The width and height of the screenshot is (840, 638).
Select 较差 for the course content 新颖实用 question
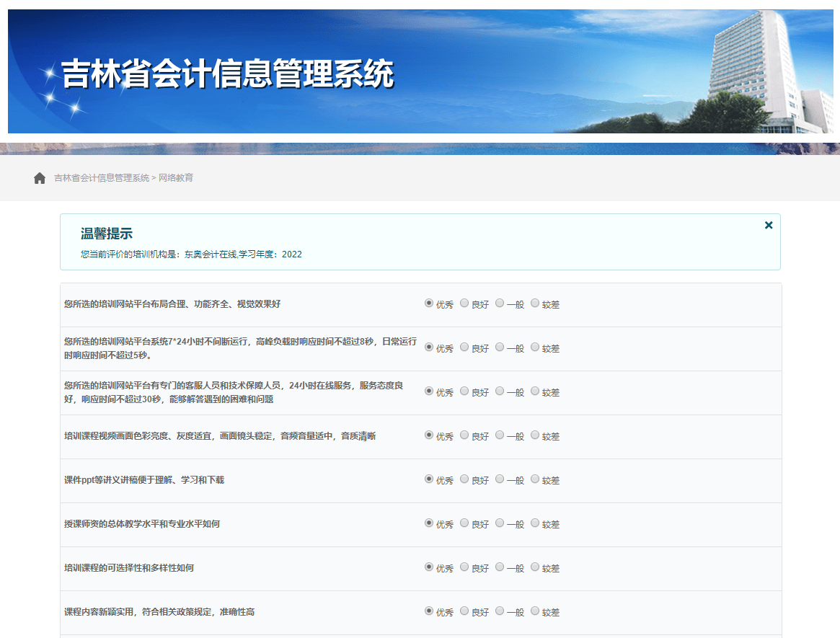click(534, 611)
